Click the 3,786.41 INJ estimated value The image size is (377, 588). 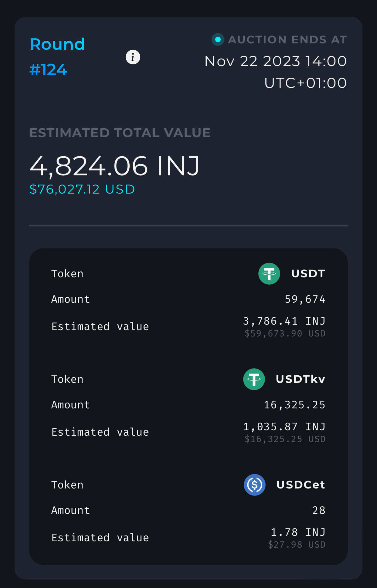(x=284, y=321)
